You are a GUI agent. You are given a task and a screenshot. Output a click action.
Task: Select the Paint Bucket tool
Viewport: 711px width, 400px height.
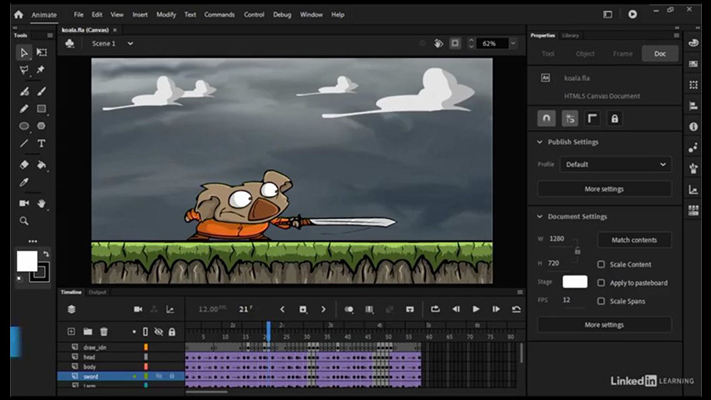pyautogui.click(x=41, y=164)
